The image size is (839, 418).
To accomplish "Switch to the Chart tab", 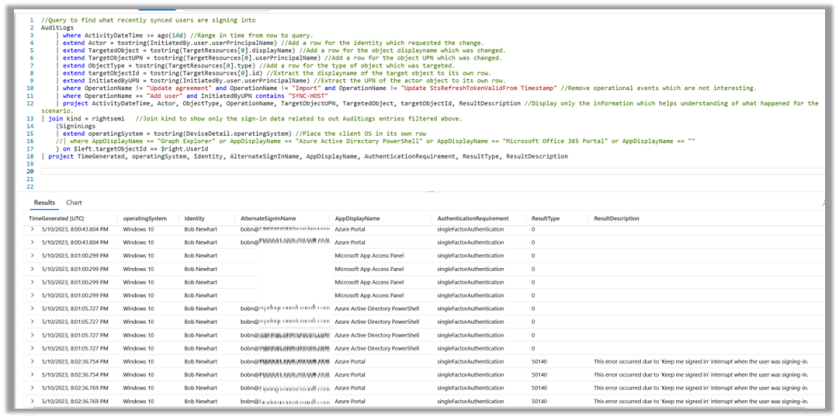I will pos(74,202).
